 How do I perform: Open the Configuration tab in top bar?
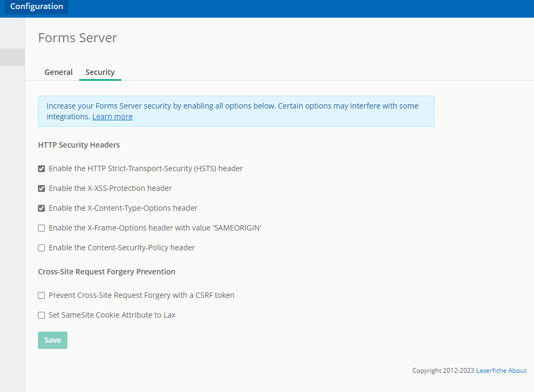[36, 7]
